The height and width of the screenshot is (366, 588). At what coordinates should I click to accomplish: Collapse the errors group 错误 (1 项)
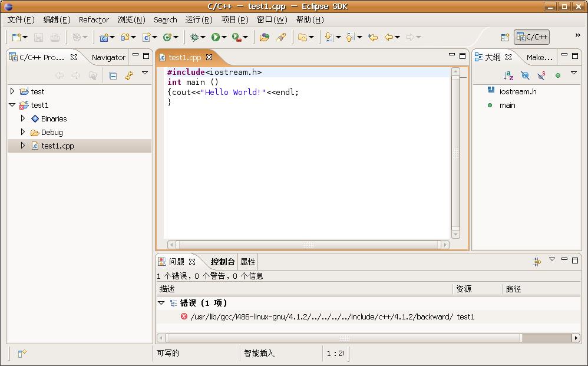(x=161, y=302)
